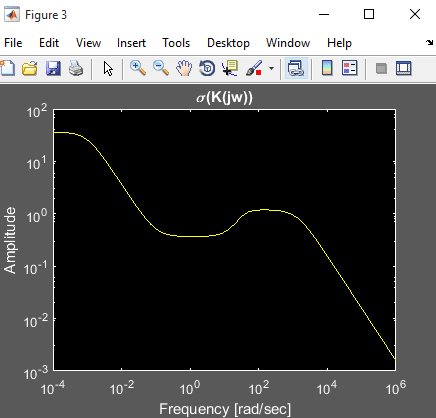Choose the Data Cursor tool
The image size is (436, 418).
[x=230, y=68]
